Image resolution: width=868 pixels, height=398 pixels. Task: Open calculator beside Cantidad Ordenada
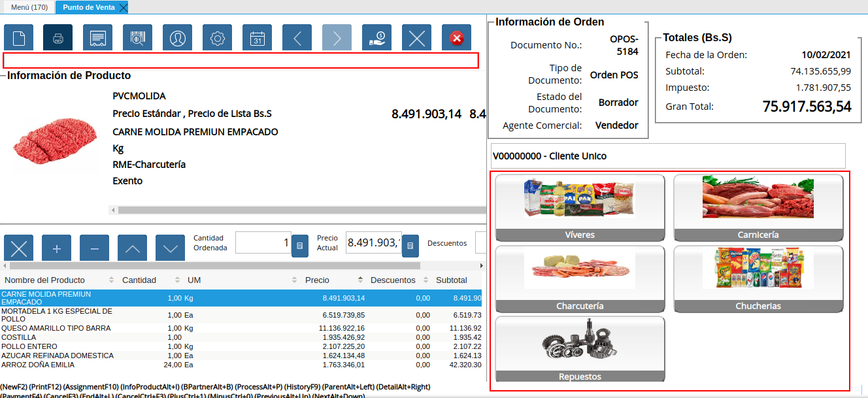click(299, 245)
